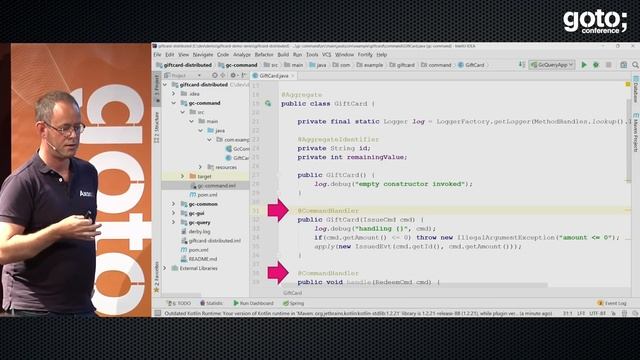Expand External Libraries
This screenshot has height=360, width=640.
(x=165, y=268)
